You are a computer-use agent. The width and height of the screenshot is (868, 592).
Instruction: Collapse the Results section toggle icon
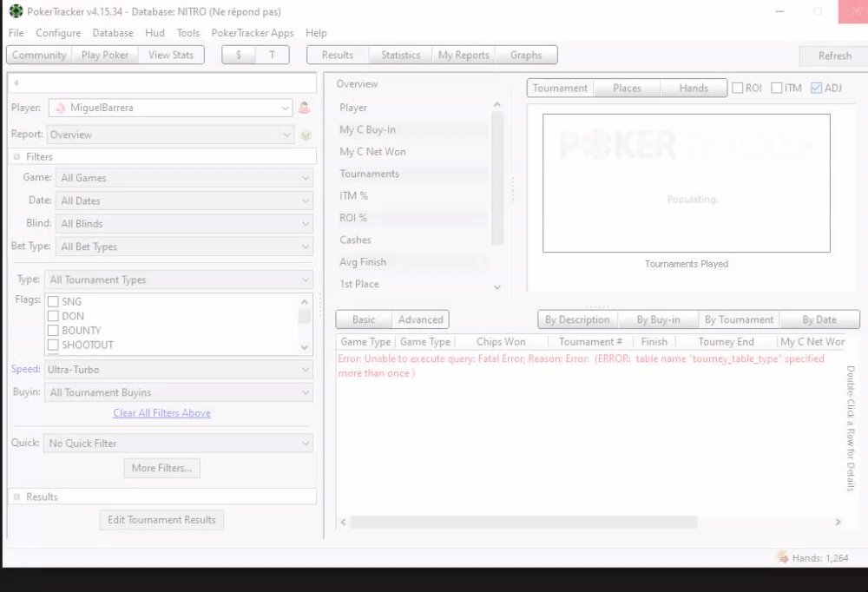(16, 497)
